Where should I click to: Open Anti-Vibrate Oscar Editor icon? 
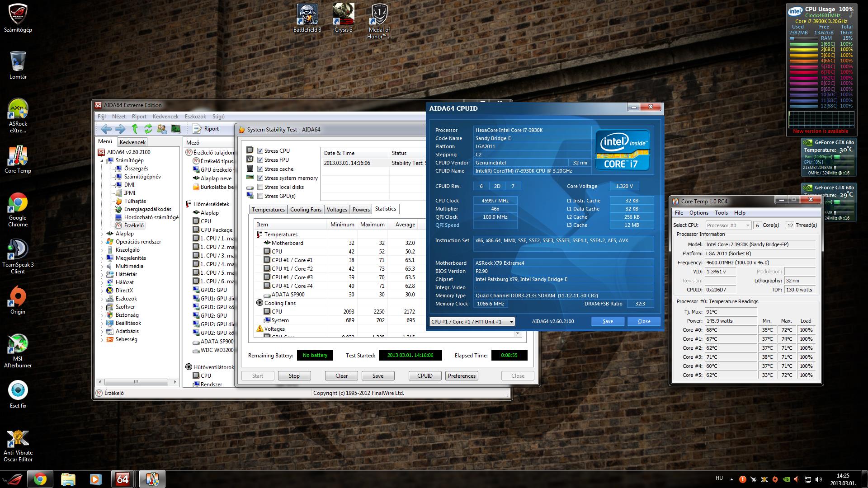click(18, 445)
